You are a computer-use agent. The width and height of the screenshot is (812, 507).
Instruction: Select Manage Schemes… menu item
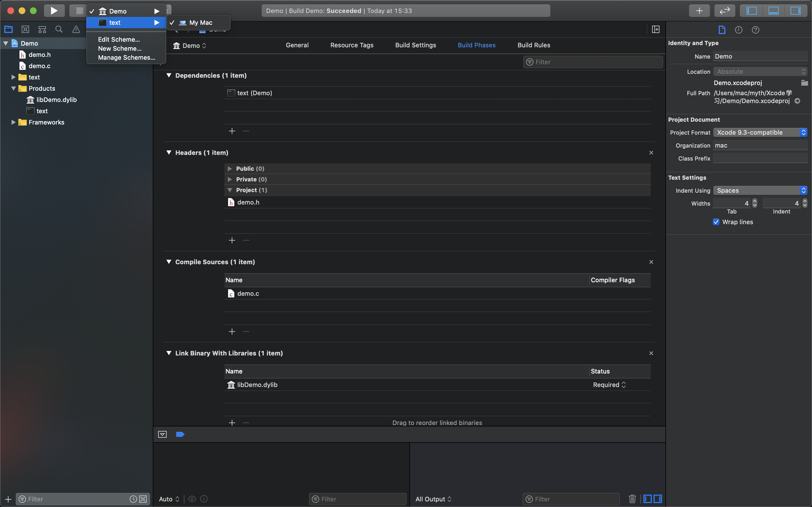point(127,58)
